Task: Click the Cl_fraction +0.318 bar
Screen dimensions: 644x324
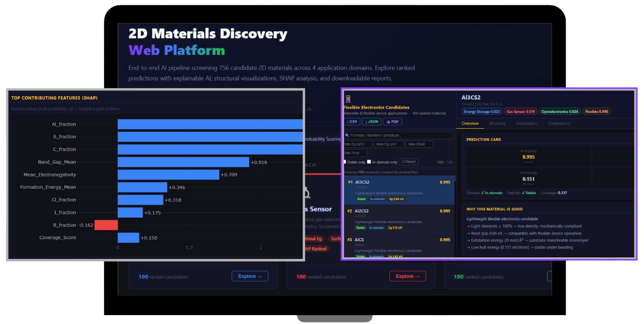Action: click(140, 200)
